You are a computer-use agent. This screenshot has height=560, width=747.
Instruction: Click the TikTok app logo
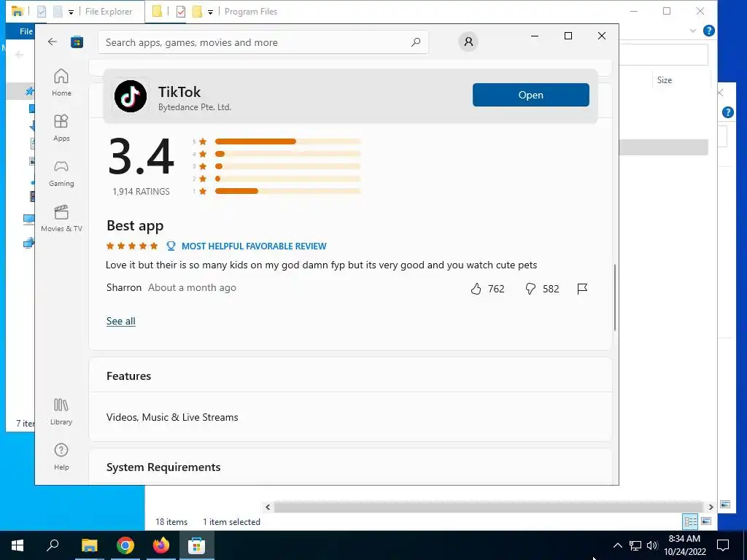pyautogui.click(x=131, y=96)
